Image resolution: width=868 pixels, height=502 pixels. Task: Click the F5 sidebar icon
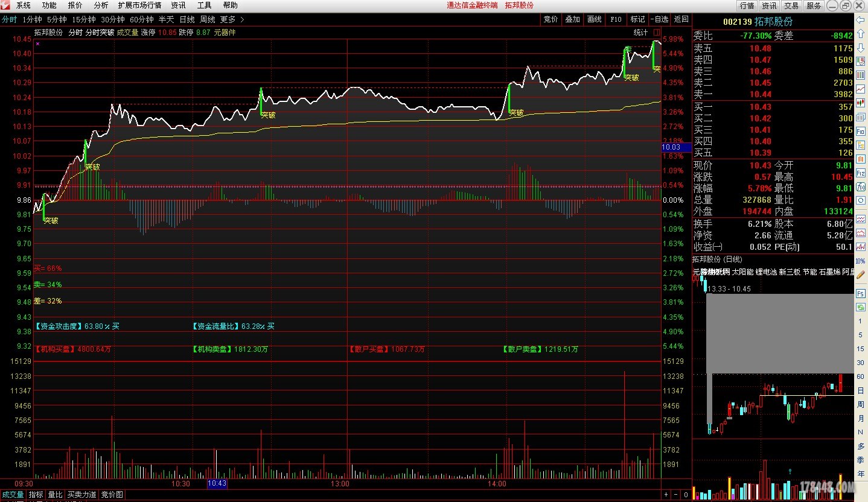point(861,293)
